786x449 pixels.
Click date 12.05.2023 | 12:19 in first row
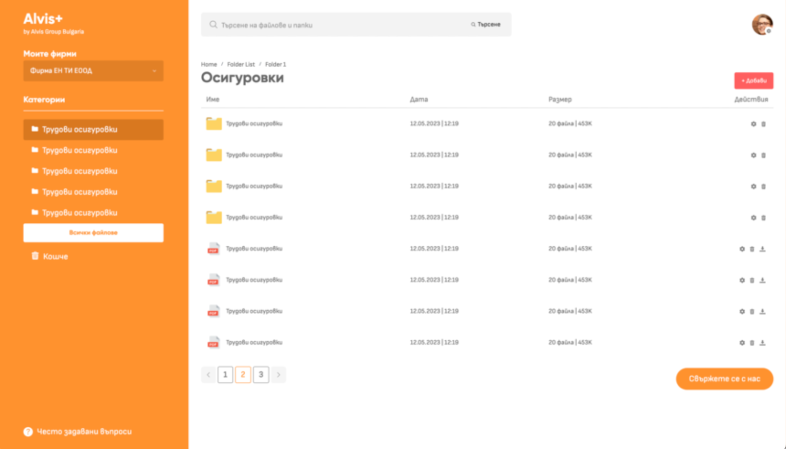point(434,123)
